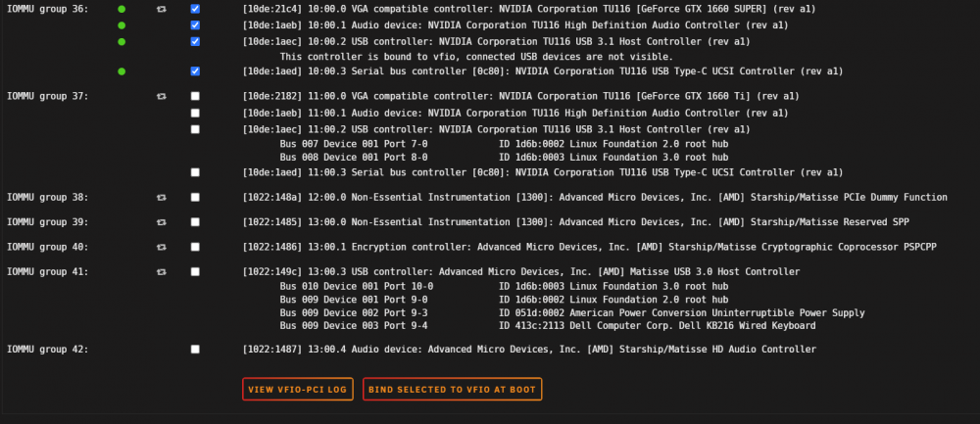This screenshot has width=980, height=424.
Task: Check the 13:00.0 Reserved SPP checkbox
Action: 195,222
